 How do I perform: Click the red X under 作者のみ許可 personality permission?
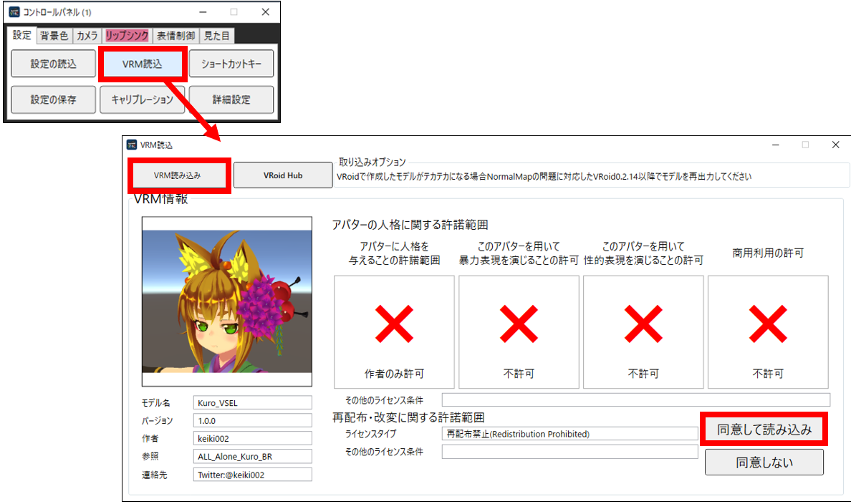pos(394,324)
